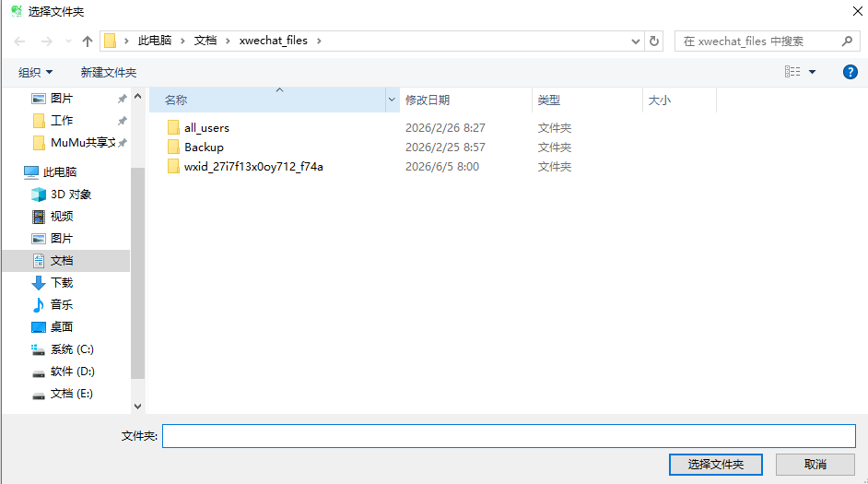868x484 pixels.
Task: Click 3D 对象 cube icon
Action: tap(38, 195)
